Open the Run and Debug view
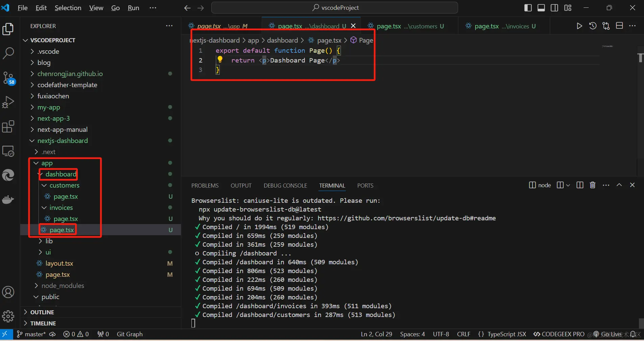Screen dimensions: 644x341 pos(8,102)
